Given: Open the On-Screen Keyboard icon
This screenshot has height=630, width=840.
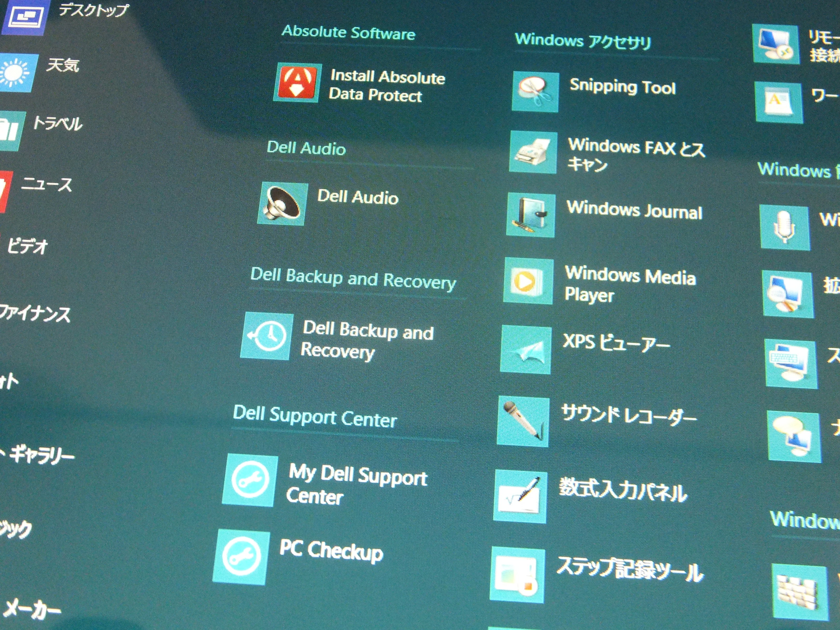Looking at the screenshot, I should click(x=791, y=364).
